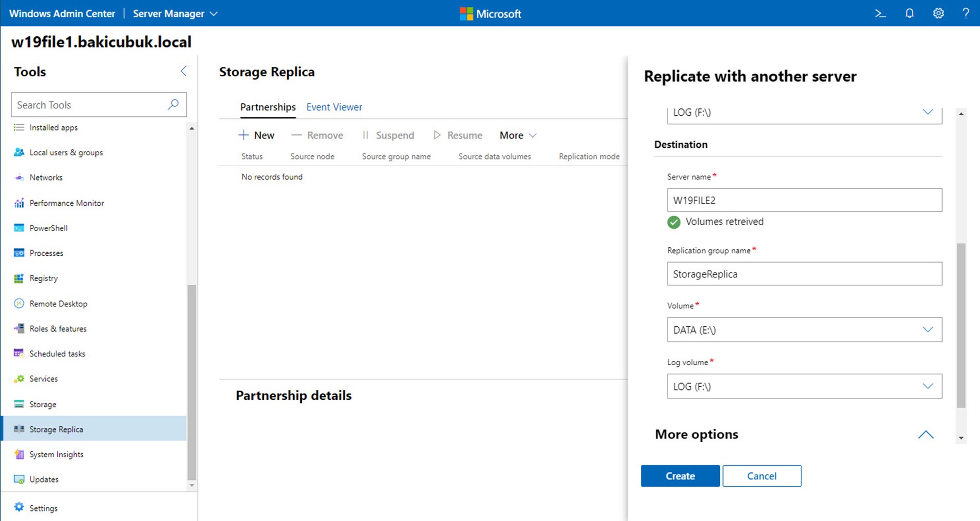The image size is (980, 521).
Task: Click the Updates icon
Action: point(19,479)
